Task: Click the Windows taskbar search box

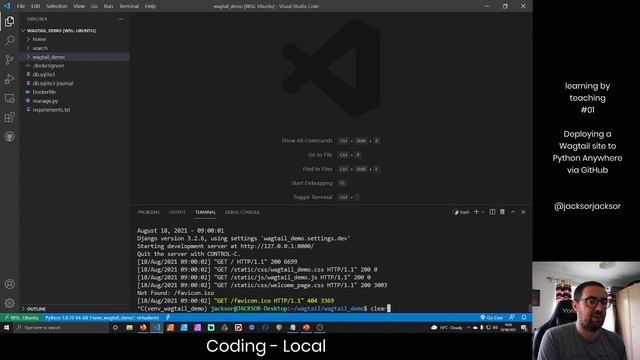Action: (x=61, y=327)
